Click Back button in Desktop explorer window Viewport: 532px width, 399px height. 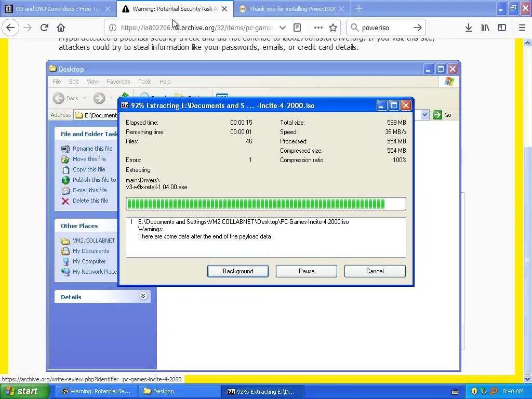pyautogui.click(x=66, y=98)
